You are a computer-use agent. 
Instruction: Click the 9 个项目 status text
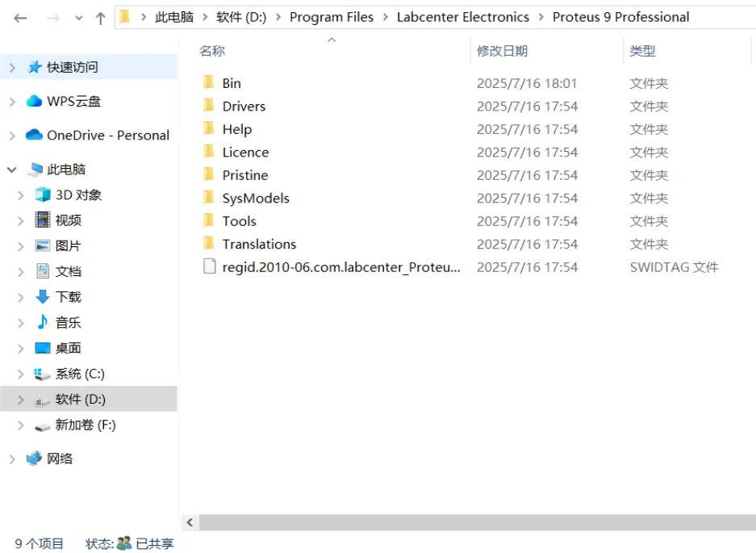click(39, 544)
